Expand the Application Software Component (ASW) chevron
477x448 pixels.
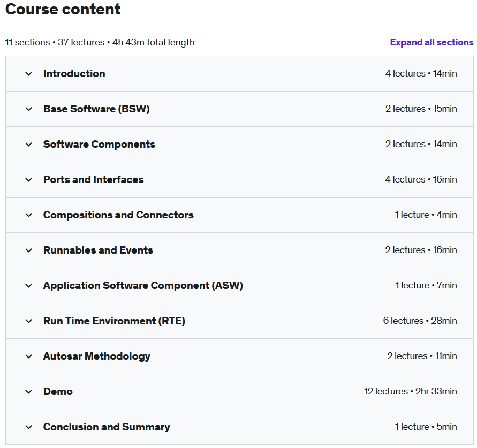[28, 286]
